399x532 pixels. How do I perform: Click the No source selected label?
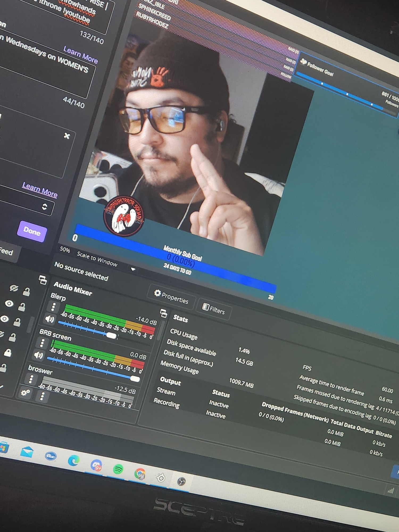click(x=81, y=271)
